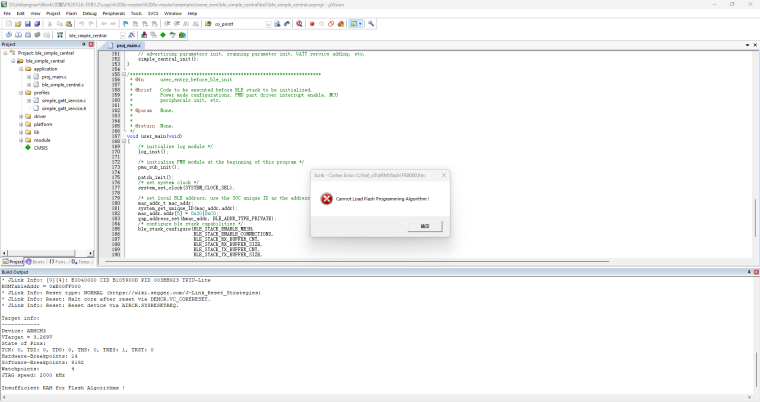The height and width of the screenshot is (402, 760).
Task: Click the Redo icon
Action: tap(91, 24)
